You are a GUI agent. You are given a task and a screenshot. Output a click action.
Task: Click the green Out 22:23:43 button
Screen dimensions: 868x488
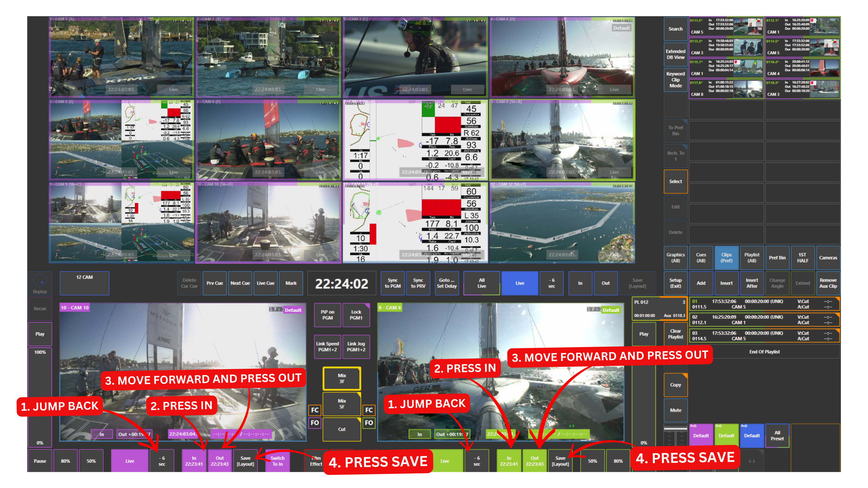point(534,461)
